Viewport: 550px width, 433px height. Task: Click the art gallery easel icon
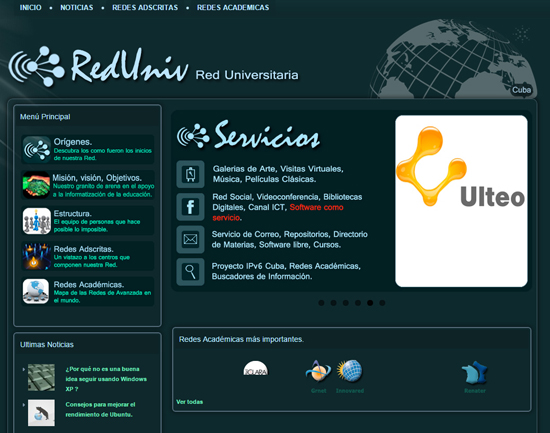pos(190,174)
